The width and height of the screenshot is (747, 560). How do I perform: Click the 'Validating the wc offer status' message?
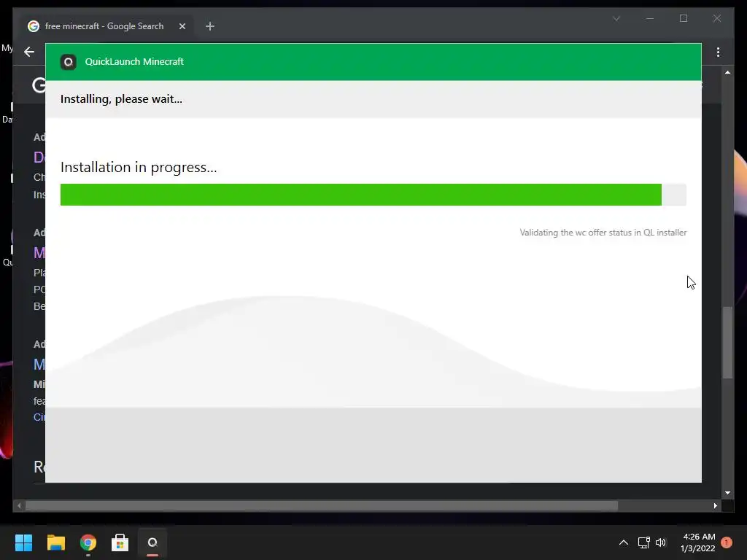pyautogui.click(x=603, y=233)
